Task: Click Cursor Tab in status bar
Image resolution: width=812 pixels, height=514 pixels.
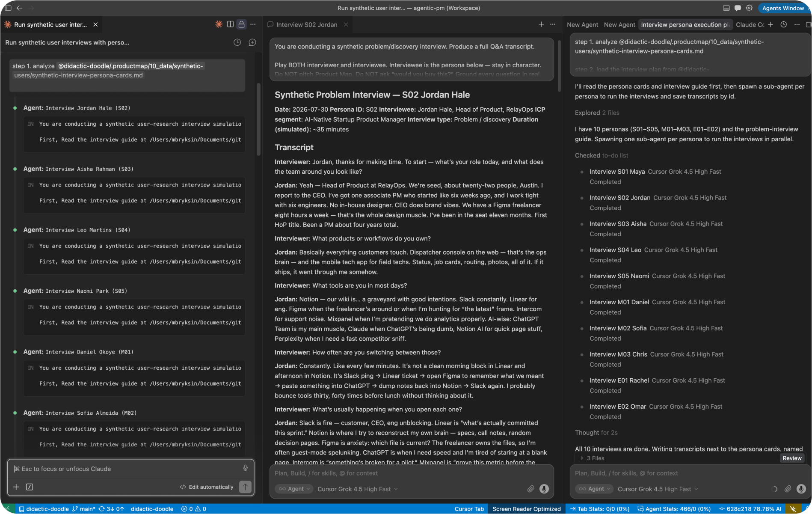Action: pyautogui.click(x=469, y=509)
